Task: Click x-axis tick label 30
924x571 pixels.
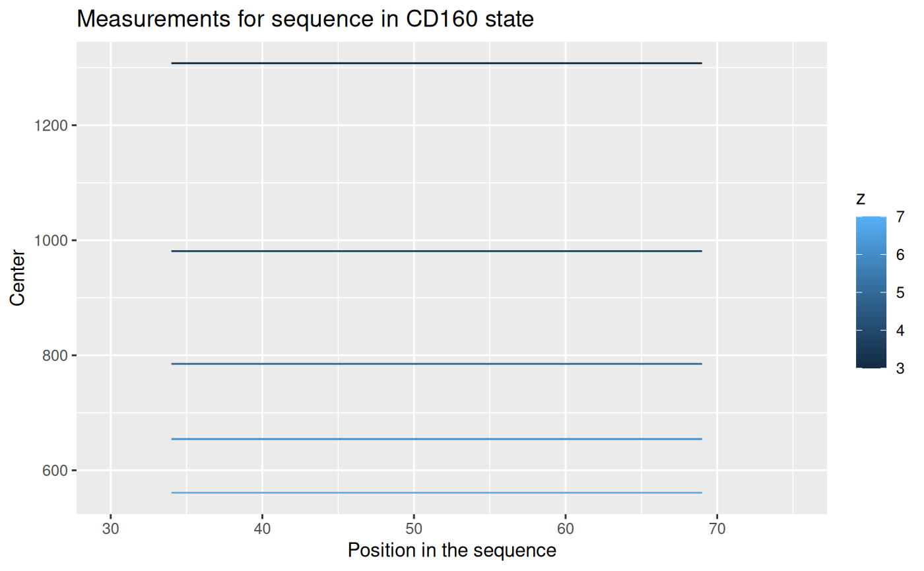Action: 111,529
